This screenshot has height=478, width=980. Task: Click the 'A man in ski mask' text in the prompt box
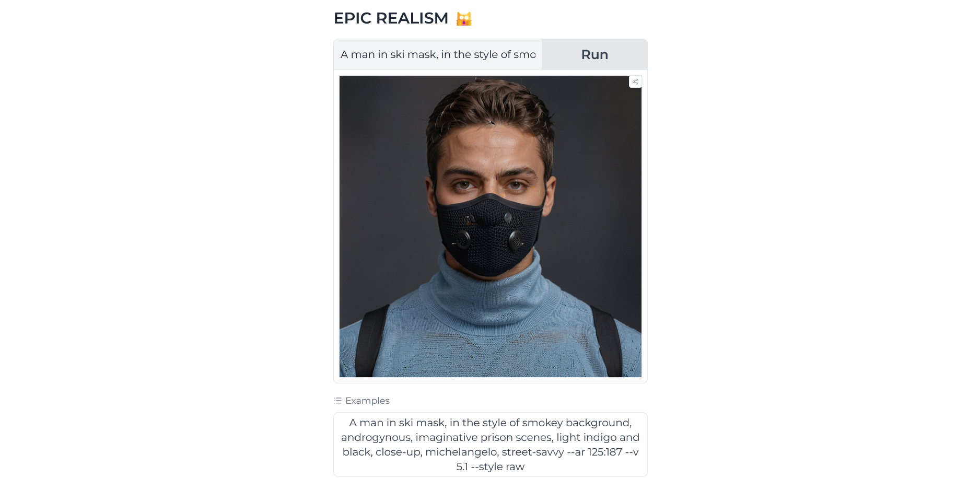389,54
